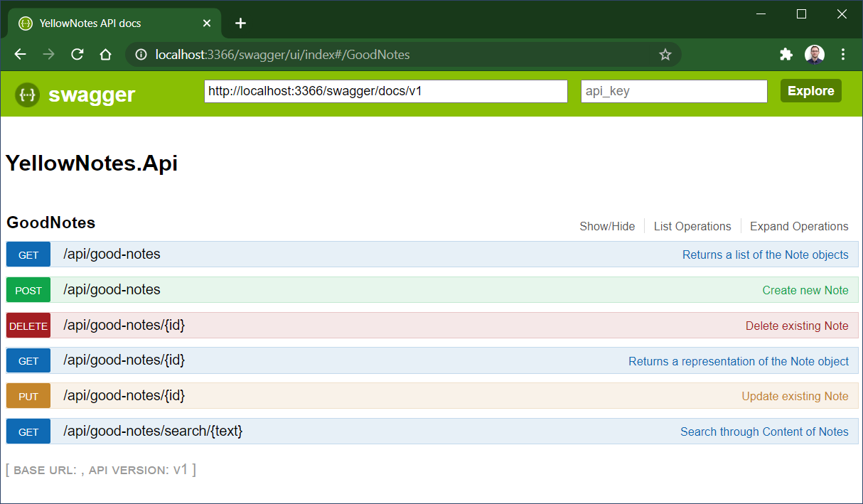Click the Explore button
Viewport: 863px width, 504px height.
tap(811, 91)
